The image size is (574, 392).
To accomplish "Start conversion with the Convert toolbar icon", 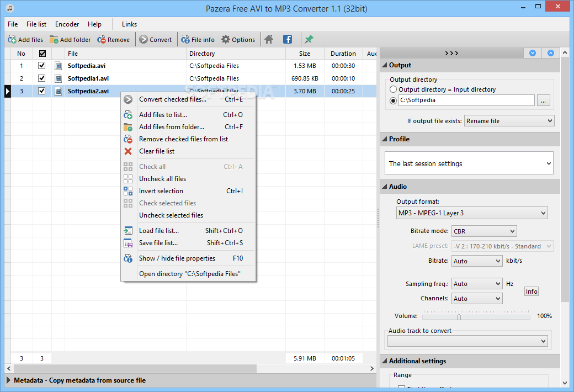I will click(x=143, y=40).
